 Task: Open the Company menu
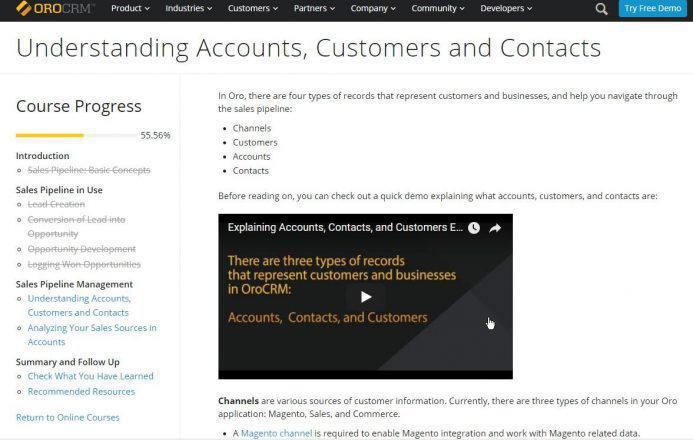pos(373,8)
